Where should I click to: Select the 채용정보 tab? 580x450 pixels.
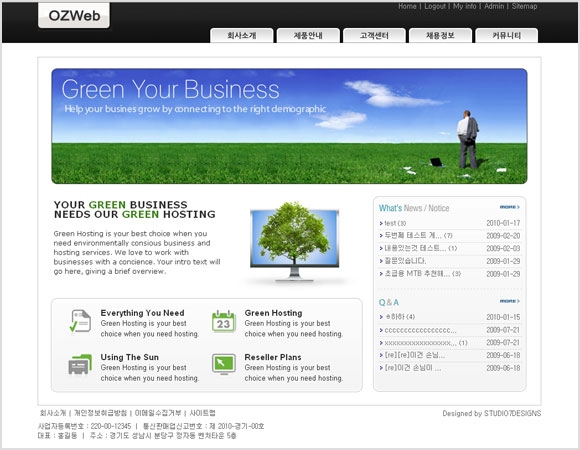click(440, 35)
